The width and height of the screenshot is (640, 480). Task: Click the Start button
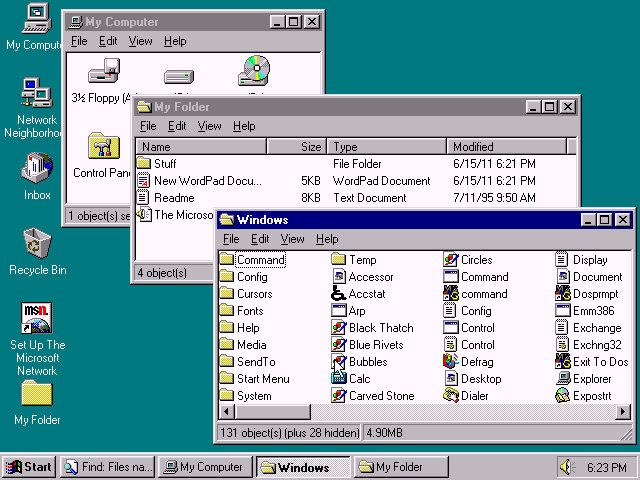[28, 467]
